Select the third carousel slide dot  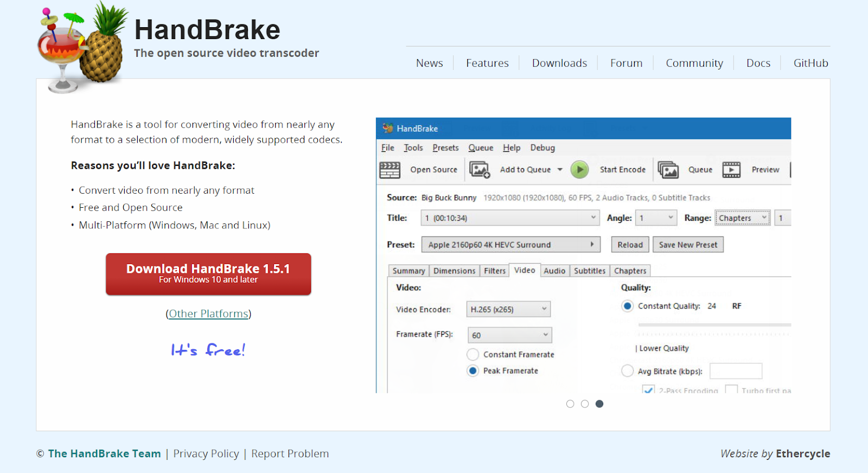pyautogui.click(x=599, y=404)
